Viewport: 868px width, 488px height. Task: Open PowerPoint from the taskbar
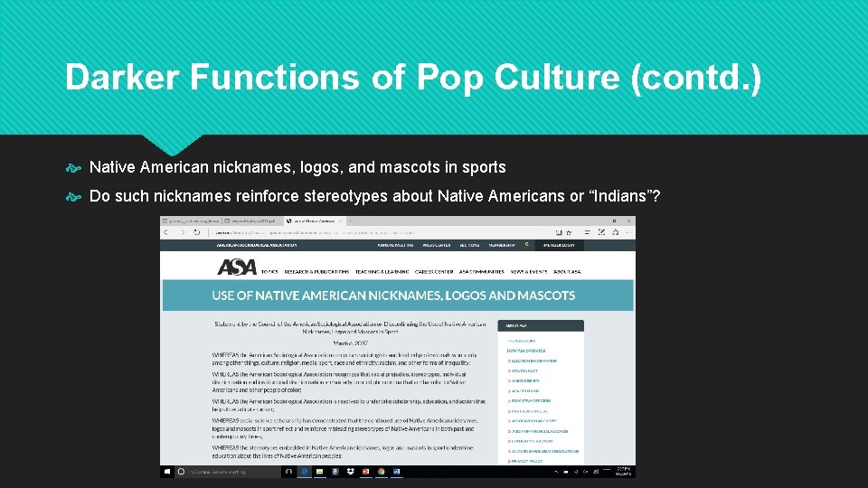366,472
